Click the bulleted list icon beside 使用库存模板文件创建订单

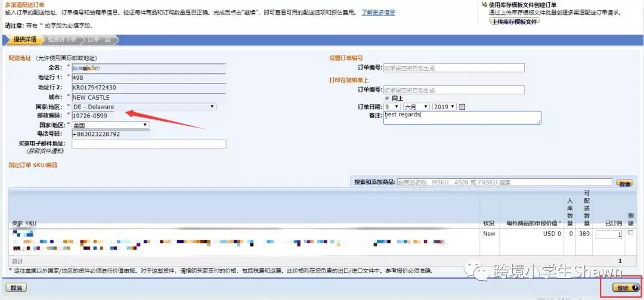click(x=484, y=4)
